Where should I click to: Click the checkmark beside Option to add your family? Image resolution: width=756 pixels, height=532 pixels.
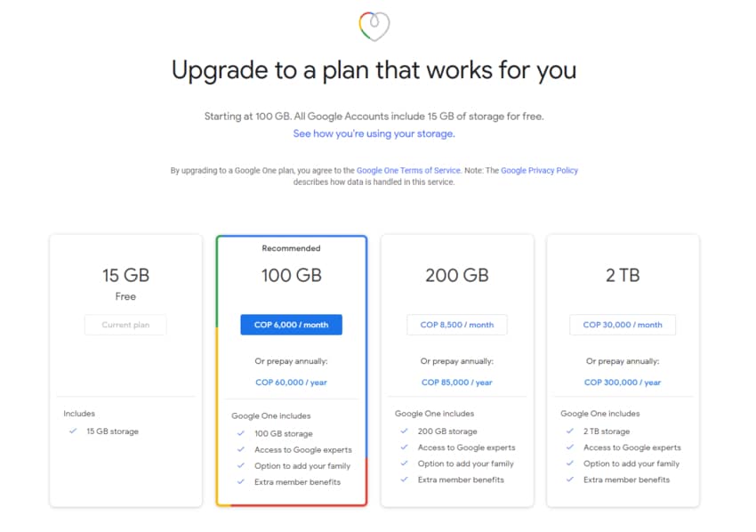[x=238, y=464]
